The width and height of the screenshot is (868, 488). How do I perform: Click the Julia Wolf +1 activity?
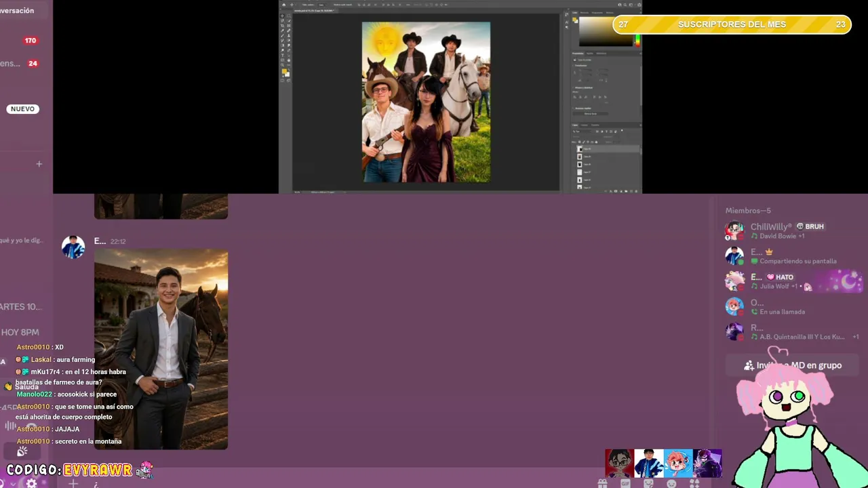tap(780, 286)
